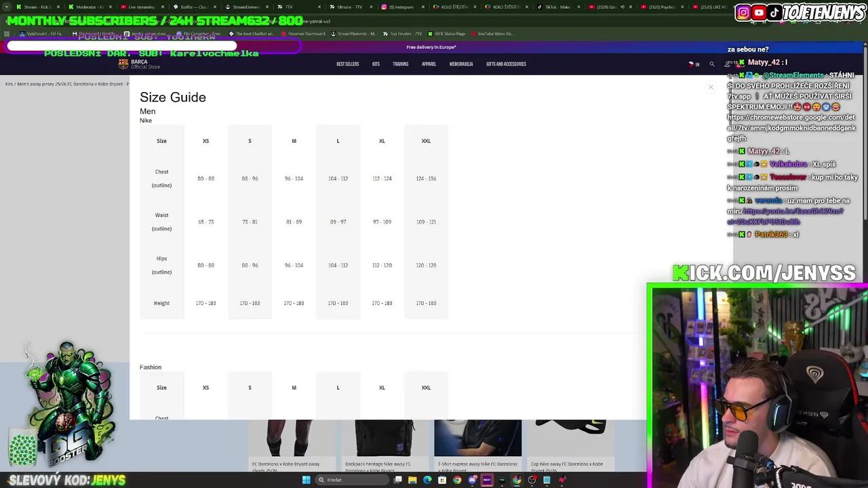Viewport: 868px width, 488px height.
Task: Click the Waist (outline) row label
Action: tap(161, 222)
